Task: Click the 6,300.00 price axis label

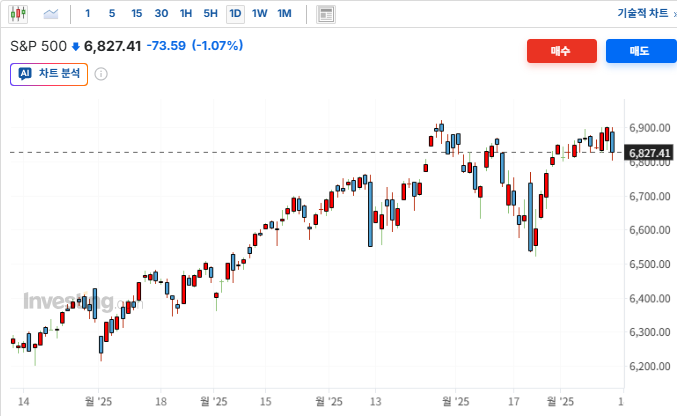Action: (649, 332)
